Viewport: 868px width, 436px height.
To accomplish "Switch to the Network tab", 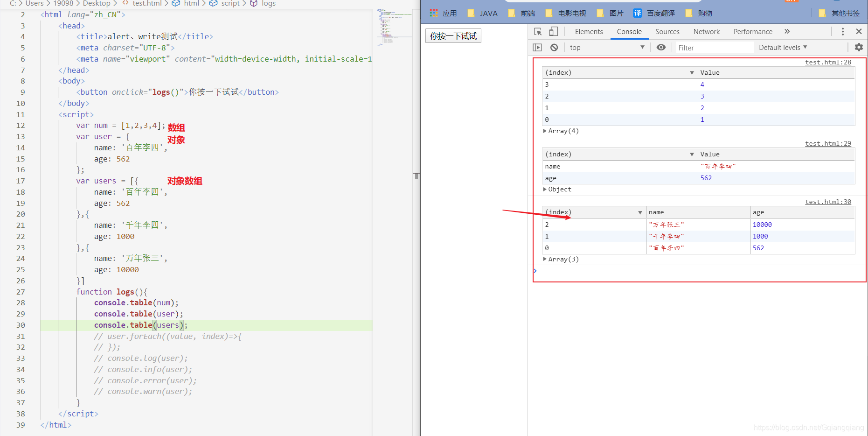I will pos(706,31).
